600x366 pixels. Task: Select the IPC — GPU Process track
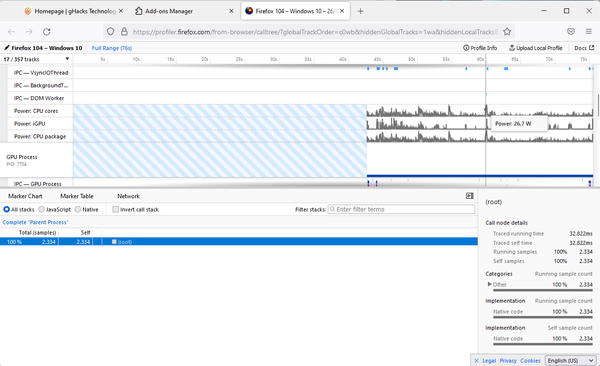click(38, 184)
